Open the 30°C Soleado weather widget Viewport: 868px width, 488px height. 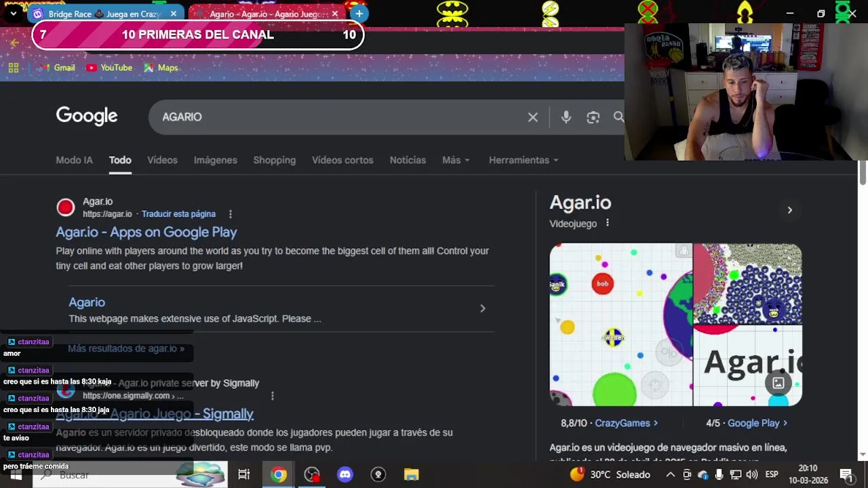[x=610, y=474]
